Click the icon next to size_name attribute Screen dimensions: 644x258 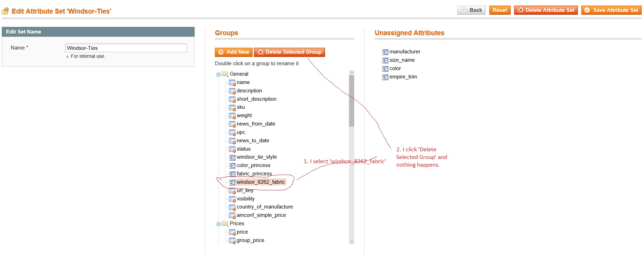point(385,60)
